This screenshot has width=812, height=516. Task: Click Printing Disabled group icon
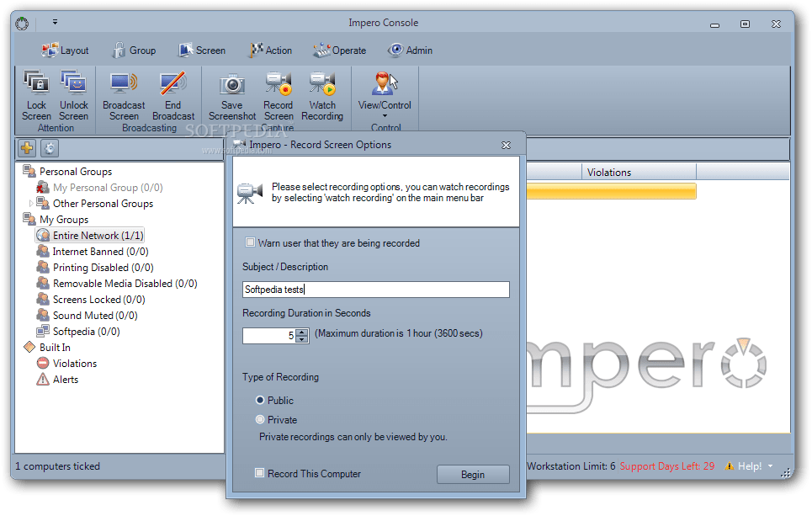click(43, 268)
